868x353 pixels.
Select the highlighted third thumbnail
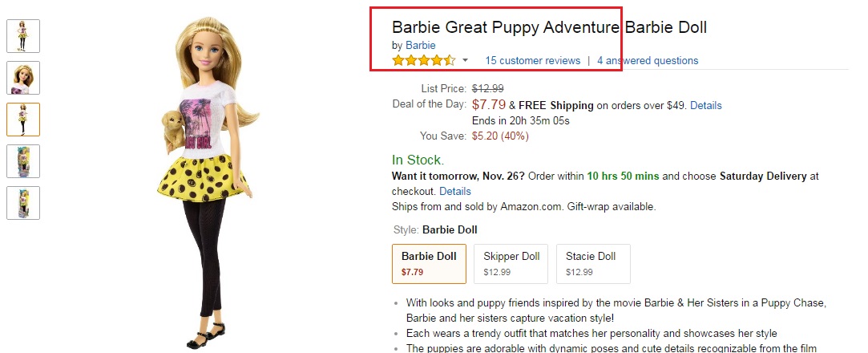(x=23, y=120)
